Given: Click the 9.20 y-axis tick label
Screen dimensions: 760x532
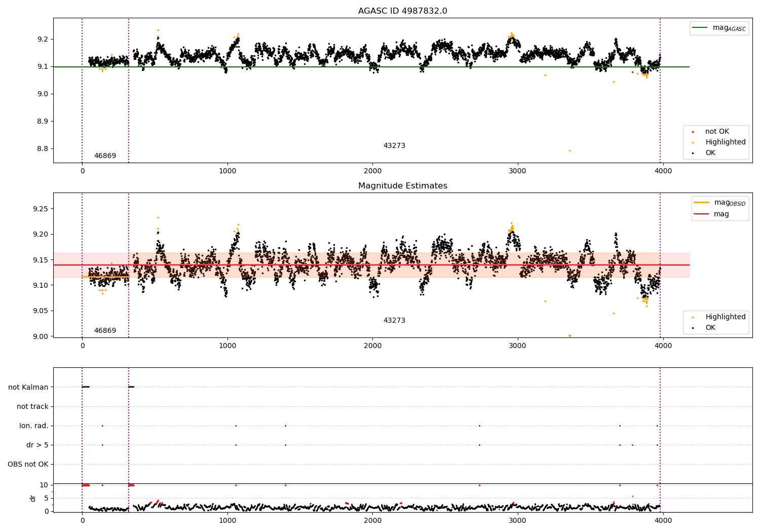Looking at the screenshot, I should tap(41, 234).
